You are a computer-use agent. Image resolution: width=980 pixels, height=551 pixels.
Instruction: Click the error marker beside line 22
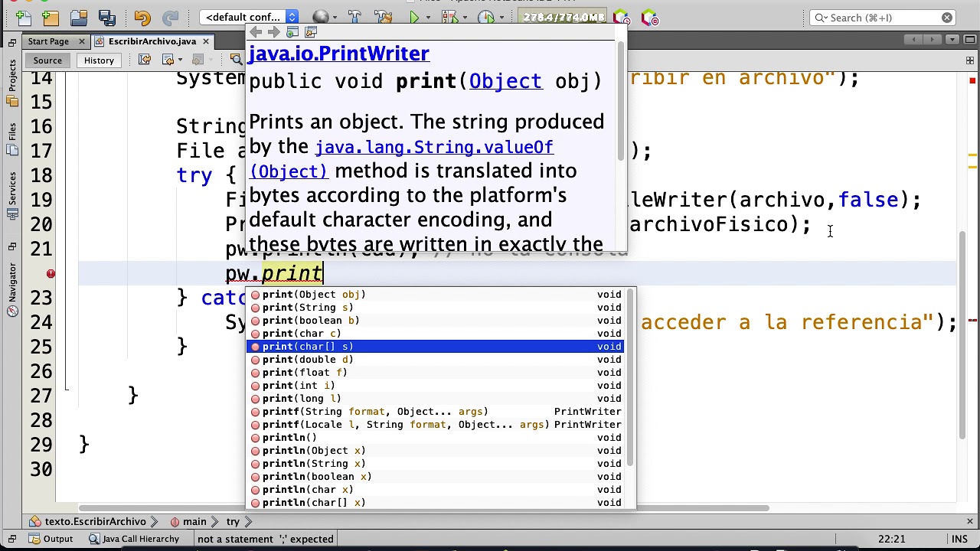click(51, 273)
